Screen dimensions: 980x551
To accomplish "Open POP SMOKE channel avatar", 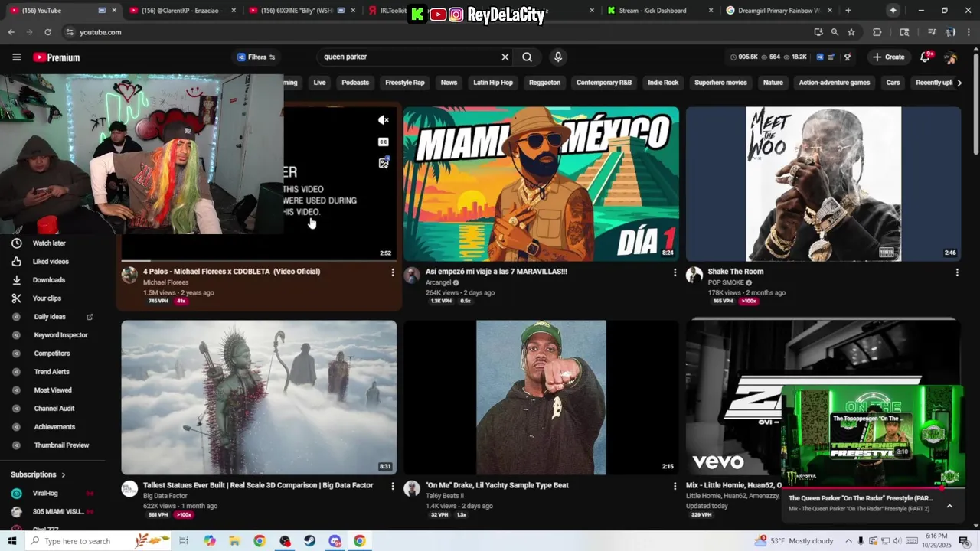I will click(x=694, y=275).
